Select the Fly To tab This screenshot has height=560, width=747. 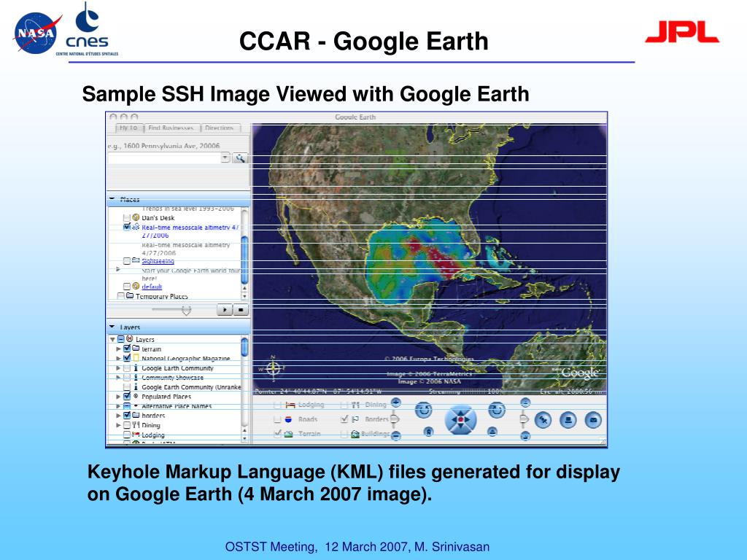coord(128,128)
